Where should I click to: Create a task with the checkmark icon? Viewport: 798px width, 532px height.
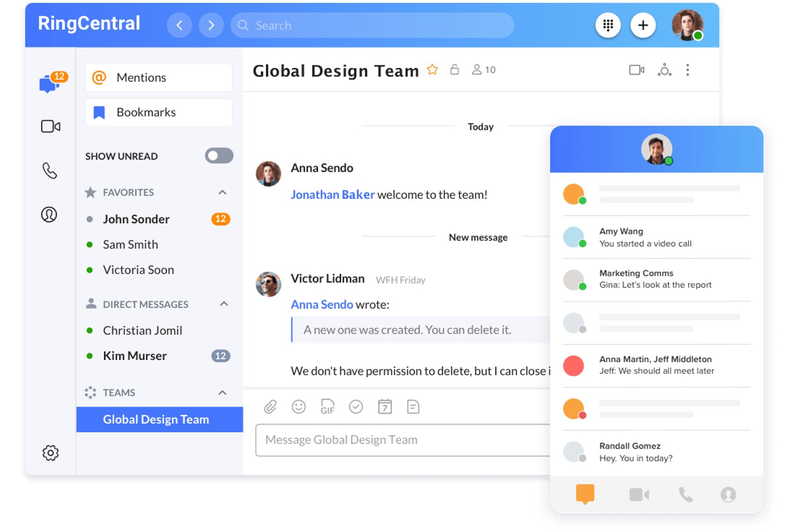356,407
